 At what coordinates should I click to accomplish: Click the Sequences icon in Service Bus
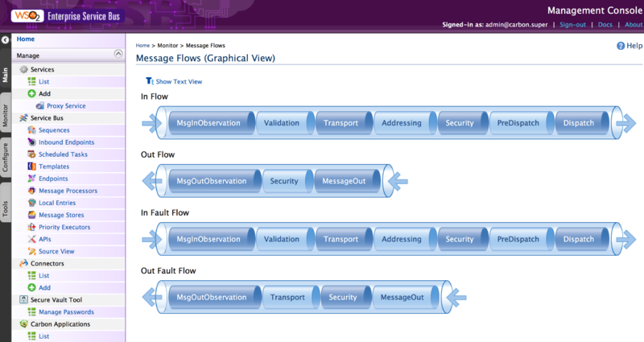coord(32,130)
